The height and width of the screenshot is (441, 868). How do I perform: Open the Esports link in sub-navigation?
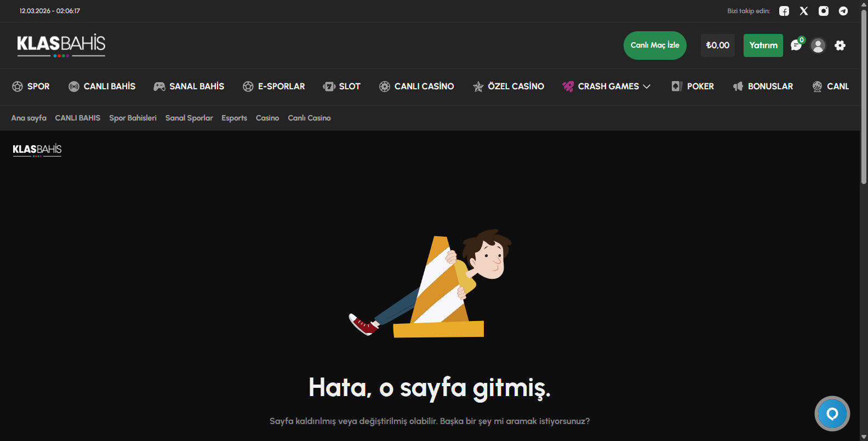pos(234,118)
